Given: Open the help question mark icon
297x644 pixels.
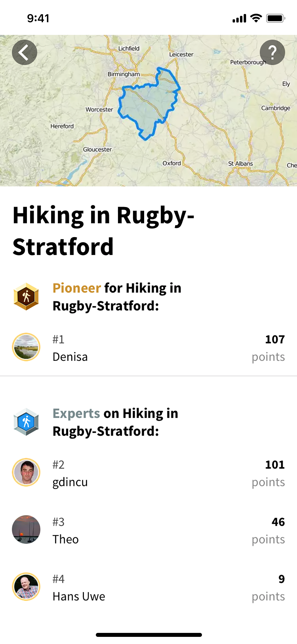Looking at the screenshot, I should click(272, 52).
